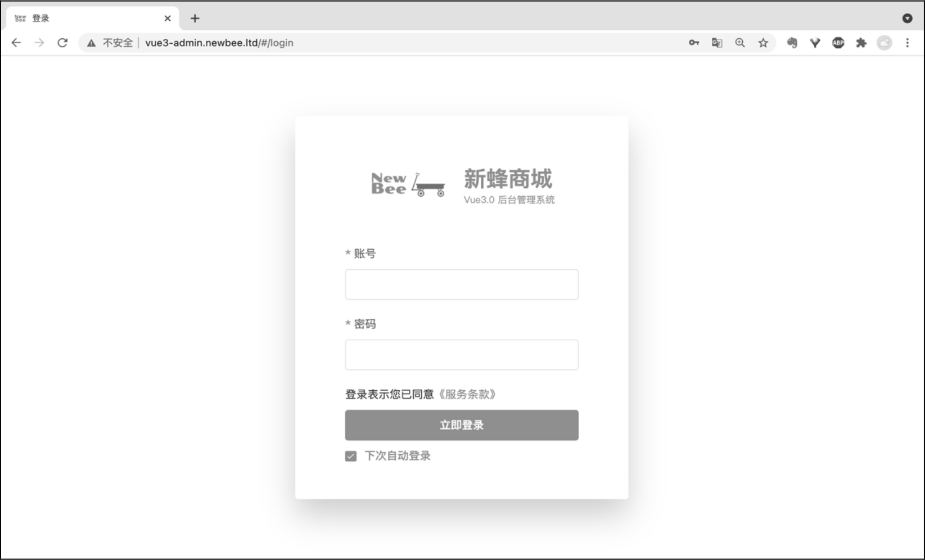
Task: Close the 登录 tab
Action: [x=168, y=19]
